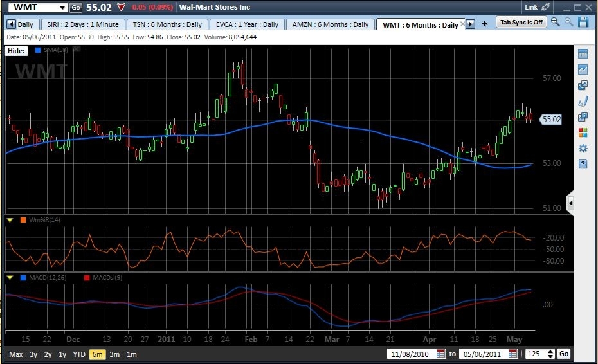Viewport: 598px width, 364px height.
Task: Click the MACDsl(9) indicator label
Action: 107,278
